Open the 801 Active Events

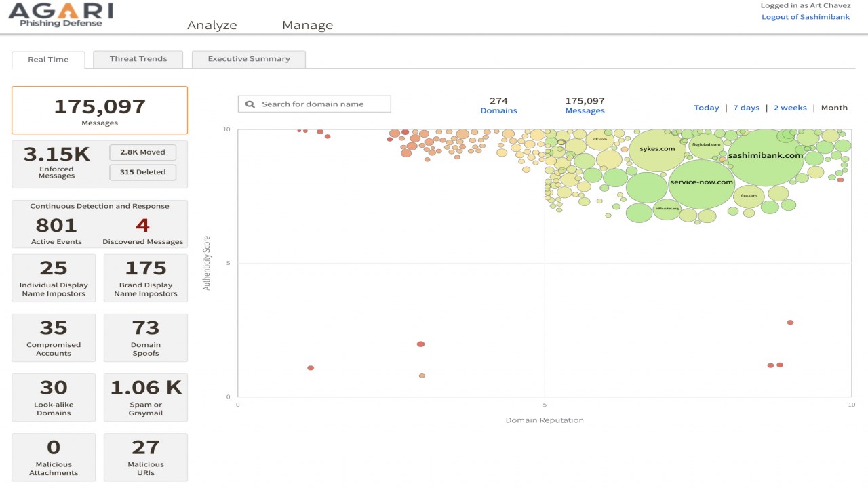(x=56, y=230)
